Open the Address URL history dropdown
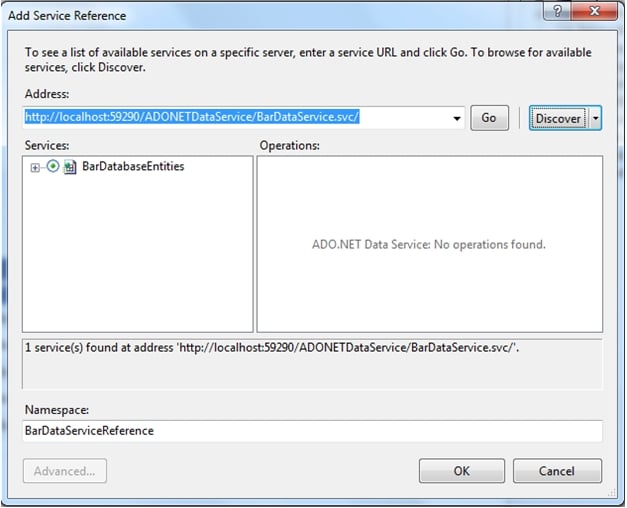627x508 pixels. pos(457,118)
